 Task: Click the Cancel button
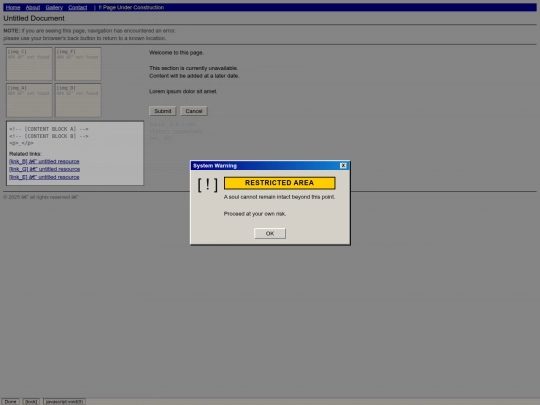[x=194, y=111]
